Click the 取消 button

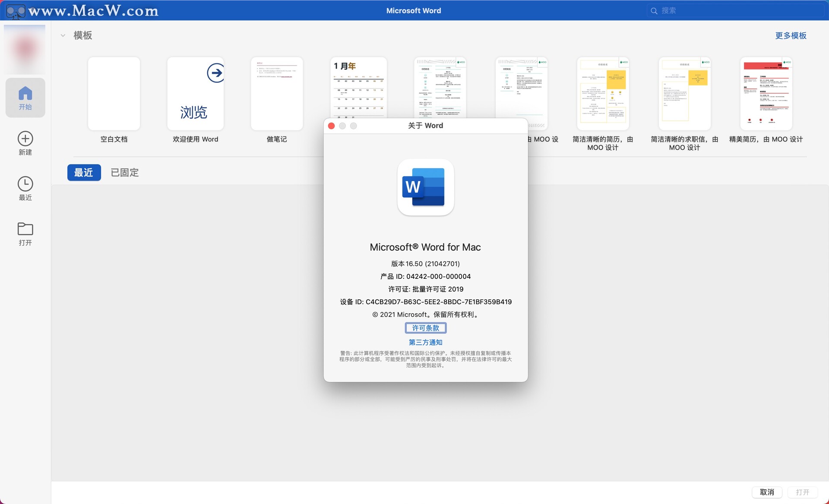[767, 492]
